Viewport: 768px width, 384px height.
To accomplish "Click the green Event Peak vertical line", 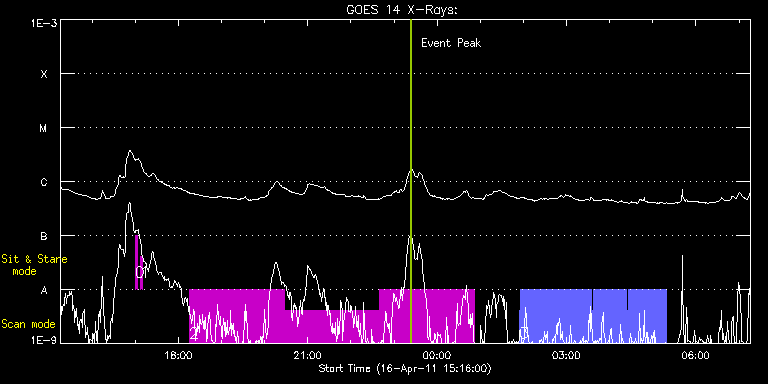I will click(x=410, y=181).
